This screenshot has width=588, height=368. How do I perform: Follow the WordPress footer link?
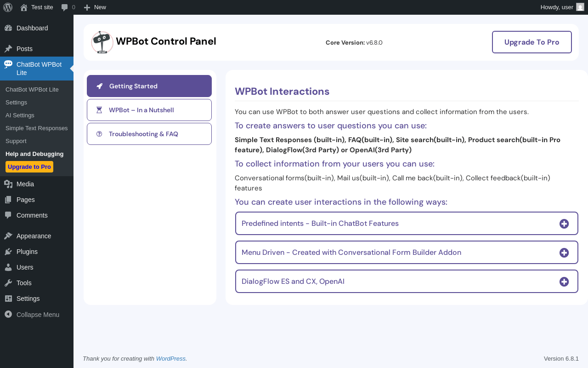[x=171, y=359]
